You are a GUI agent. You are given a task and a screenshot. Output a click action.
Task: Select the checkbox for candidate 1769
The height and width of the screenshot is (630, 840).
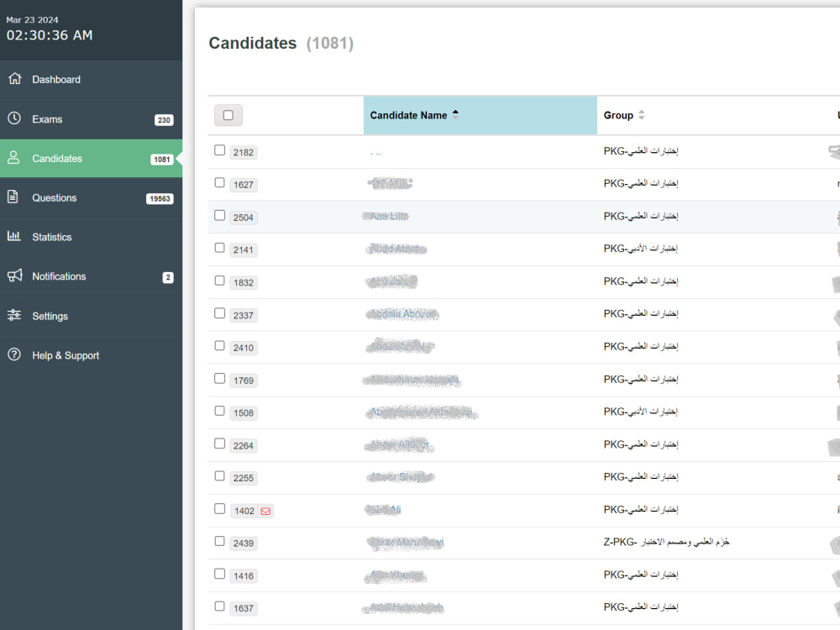(219, 378)
